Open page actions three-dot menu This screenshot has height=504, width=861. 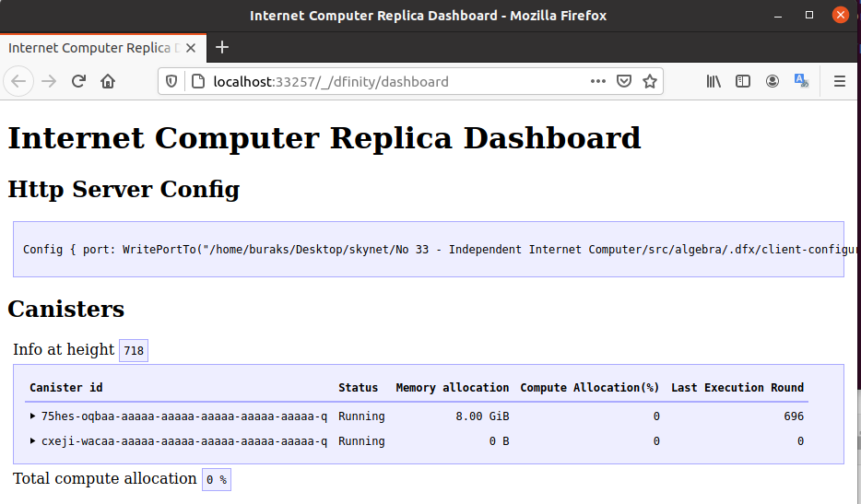(x=598, y=81)
